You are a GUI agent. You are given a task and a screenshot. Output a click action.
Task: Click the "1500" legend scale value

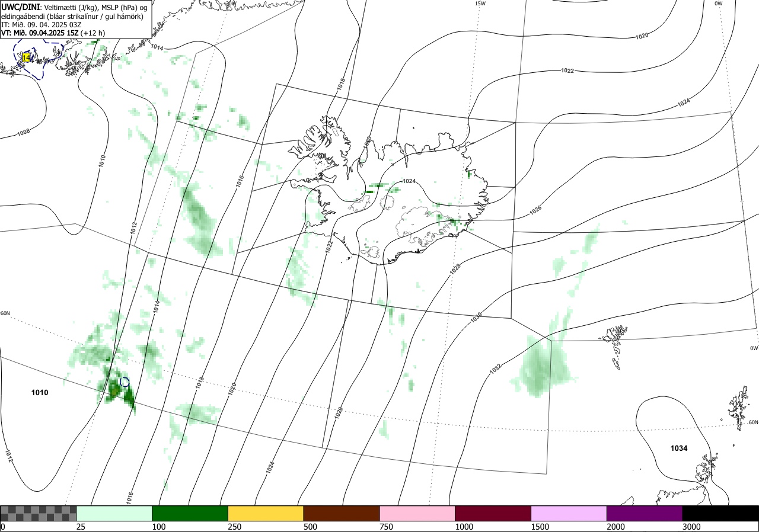pyautogui.click(x=540, y=527)
